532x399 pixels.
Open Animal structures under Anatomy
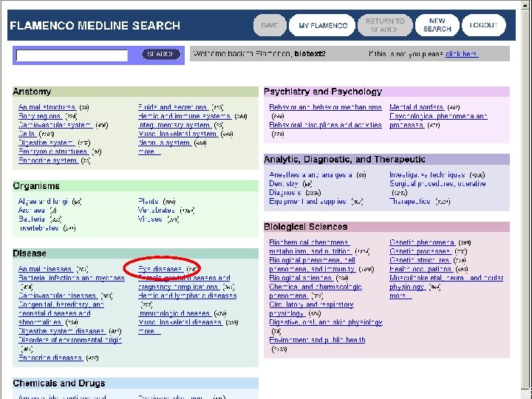tap(48, 107)
